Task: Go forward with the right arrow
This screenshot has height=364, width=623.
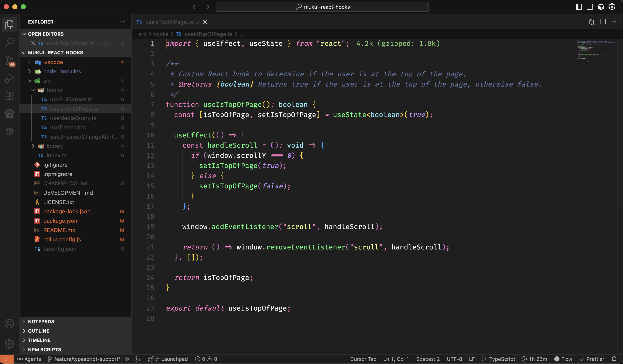Action: pyautogui.click(x=207, y=7)
